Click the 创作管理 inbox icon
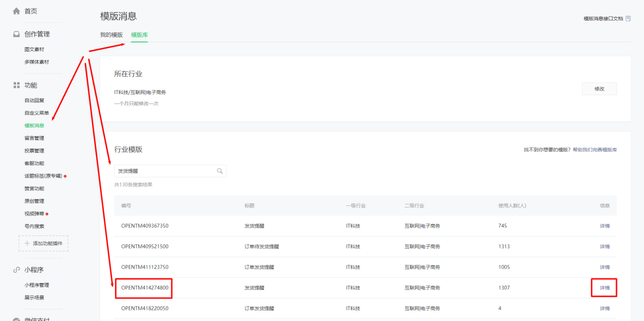The height and width of the screenshot is (321, 644). click(17, 34)
